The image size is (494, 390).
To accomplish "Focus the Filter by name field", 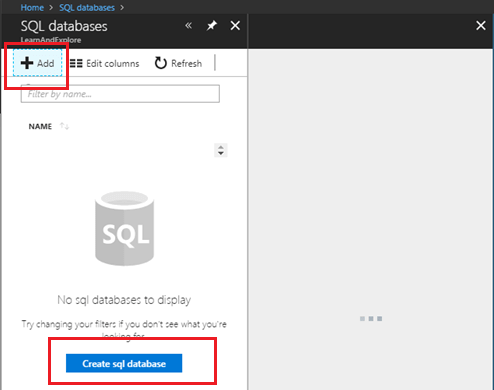I will tap(120, 94).
